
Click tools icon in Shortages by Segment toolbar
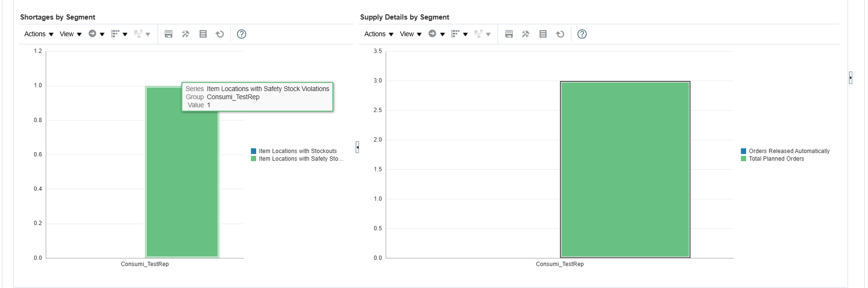coord(186,34)
